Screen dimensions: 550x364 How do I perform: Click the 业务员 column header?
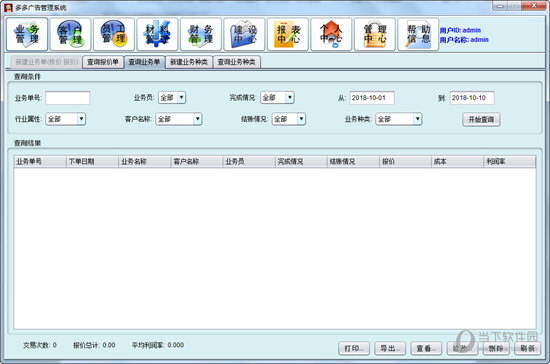click(x=249, y=161)
